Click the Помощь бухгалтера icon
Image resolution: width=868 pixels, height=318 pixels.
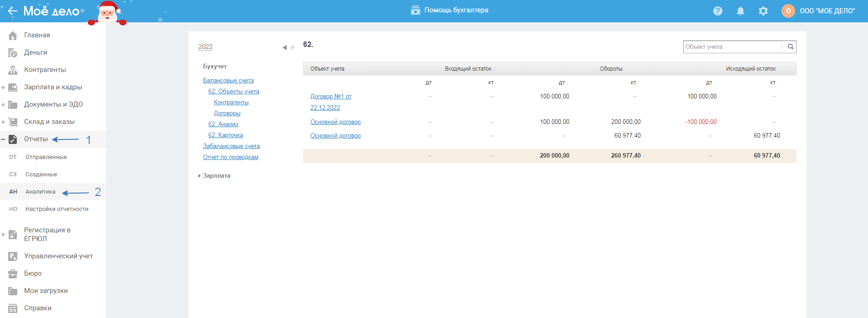tap(416, 10)
